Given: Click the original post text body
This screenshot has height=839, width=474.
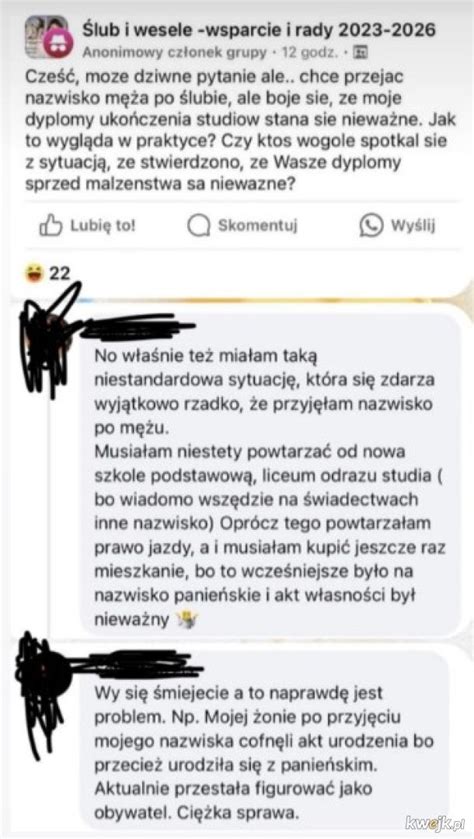Looking at the screenshot, I should point(241,129).
